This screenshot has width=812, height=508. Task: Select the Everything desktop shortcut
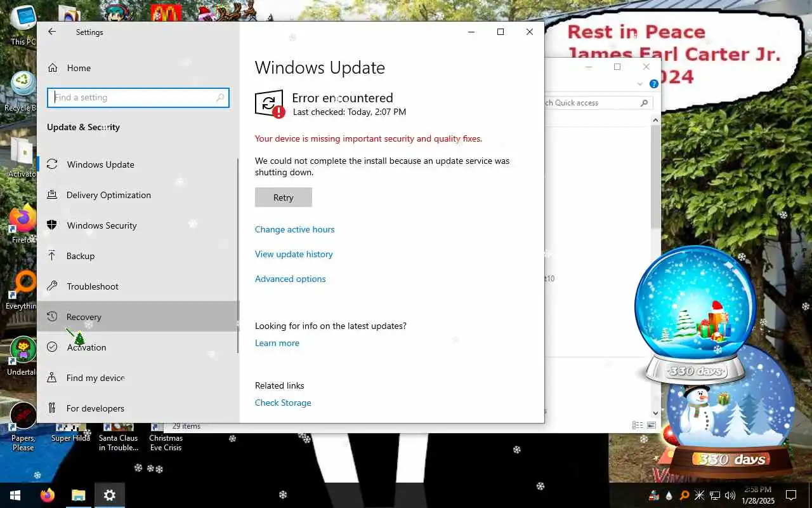(23, 290)
